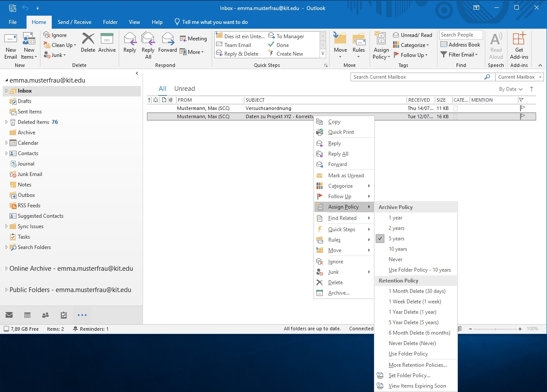
Task: Flag the Versuchsanordnung email for follow up
Action: [522, 108]
